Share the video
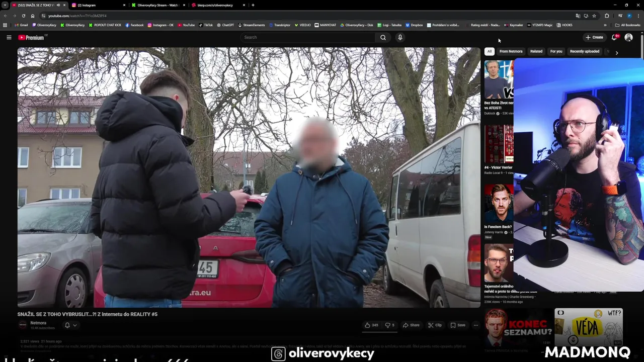The height and width of the screenshot is (362, 644). (x=411, y=325)
